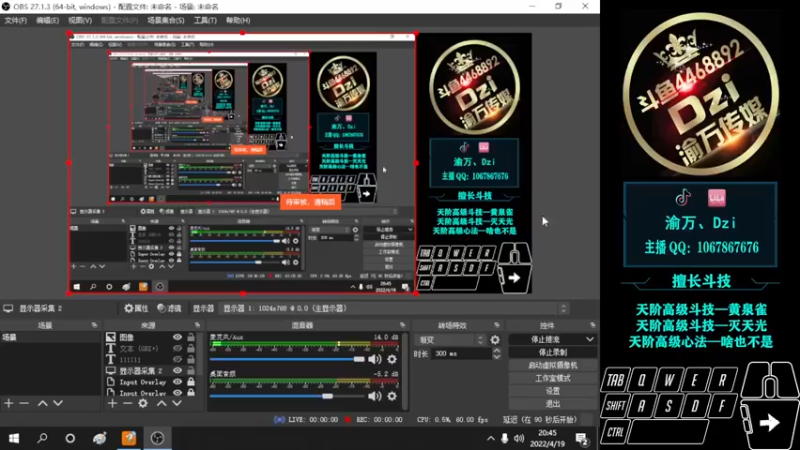Open source properties gear in 来源 toolbar
The width and height of the screenshot is (800, 450).
143,403
